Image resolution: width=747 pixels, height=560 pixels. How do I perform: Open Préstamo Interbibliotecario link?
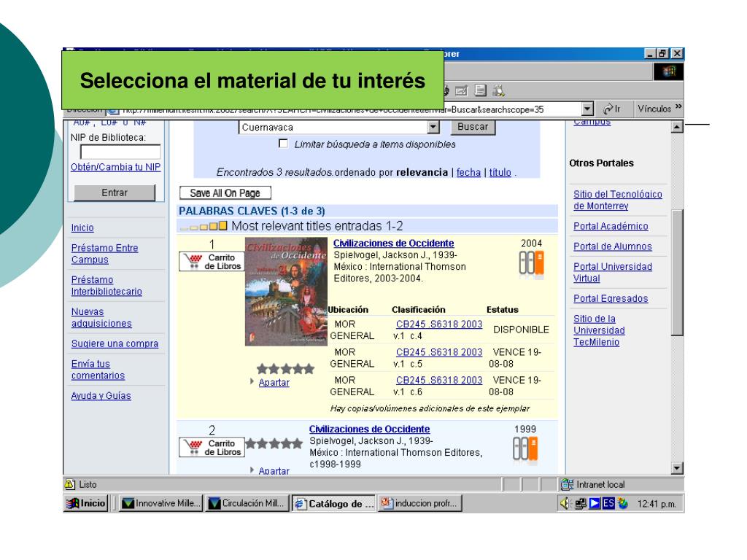pos(107,286)
